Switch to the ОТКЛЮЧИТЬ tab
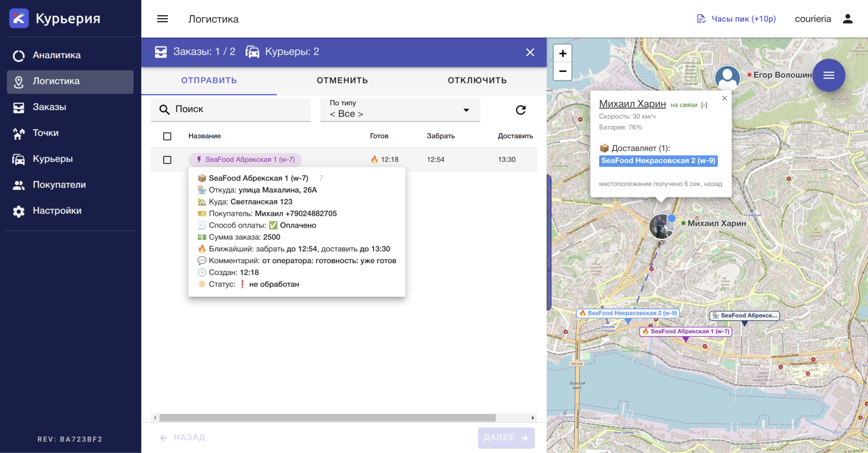The image size is (868, 453). click(x=477, y=80)
